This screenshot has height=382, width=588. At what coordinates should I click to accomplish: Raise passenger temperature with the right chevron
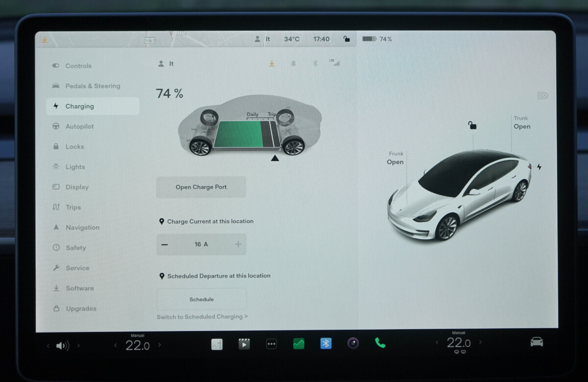(480, 342)
